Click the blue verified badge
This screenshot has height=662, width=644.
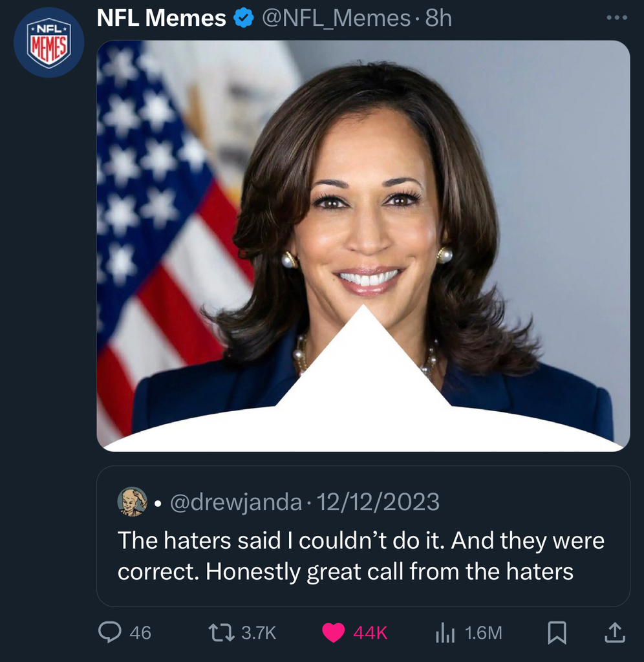point(243,19)
